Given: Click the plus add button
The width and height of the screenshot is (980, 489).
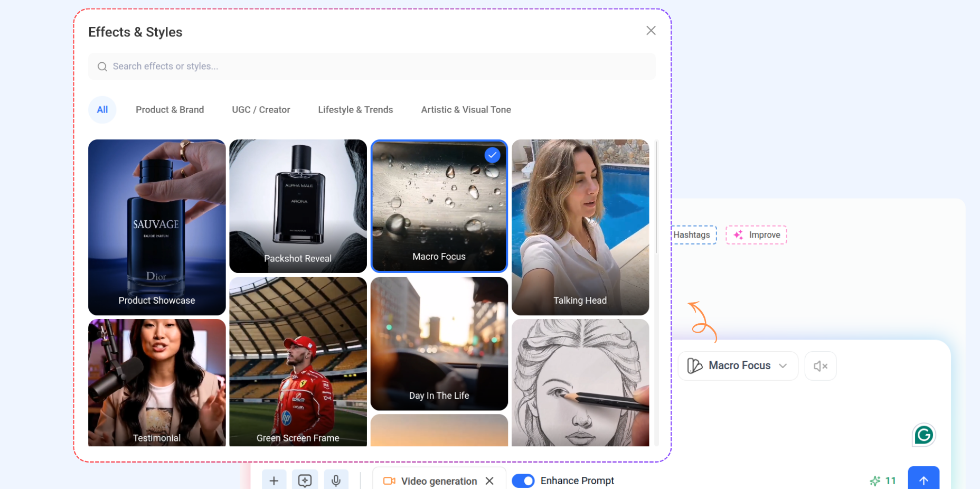Looking at the screenshot, I should tap(274, 480).
